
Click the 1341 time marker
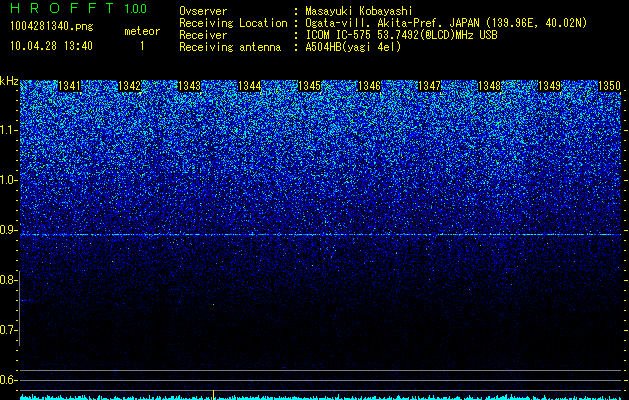69,86
